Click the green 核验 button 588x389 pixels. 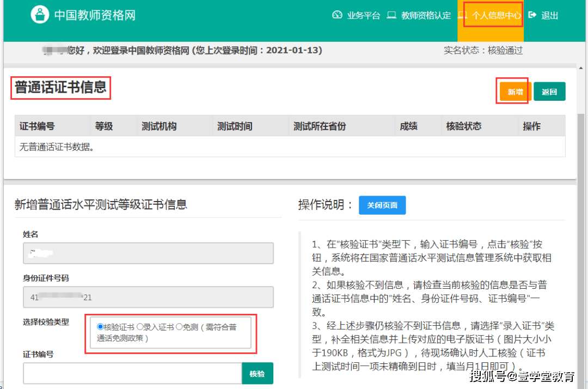pos(257,374)
